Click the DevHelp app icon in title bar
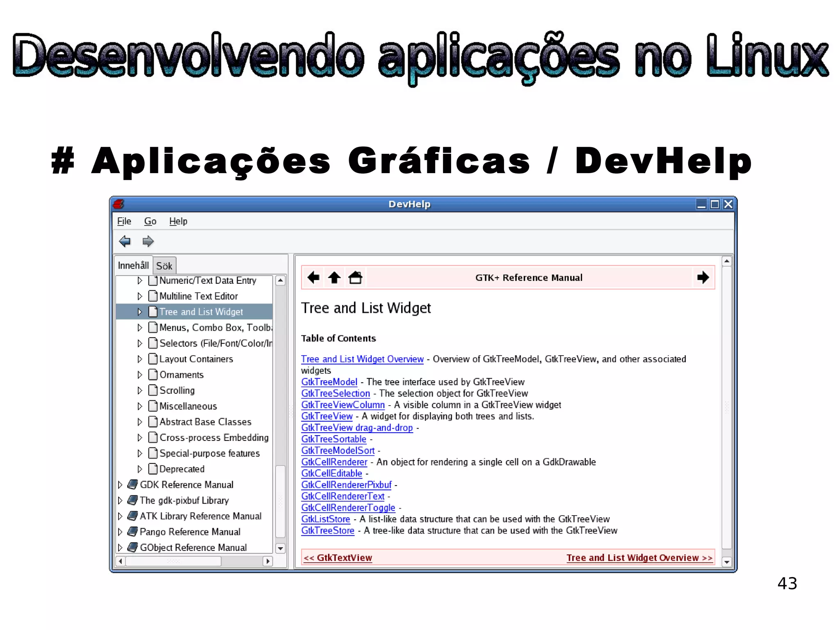The height and width of the screenshot is (630, 840). (119, 204)
